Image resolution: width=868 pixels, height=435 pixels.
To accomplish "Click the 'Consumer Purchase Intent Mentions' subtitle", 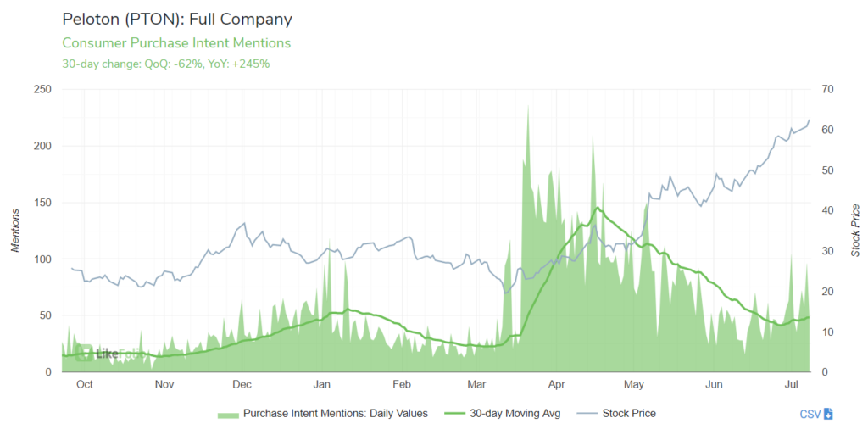I will coord(176,42).
